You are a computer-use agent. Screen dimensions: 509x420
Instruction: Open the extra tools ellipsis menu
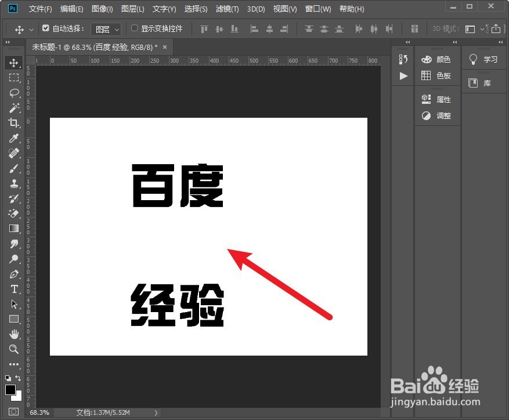13,364
